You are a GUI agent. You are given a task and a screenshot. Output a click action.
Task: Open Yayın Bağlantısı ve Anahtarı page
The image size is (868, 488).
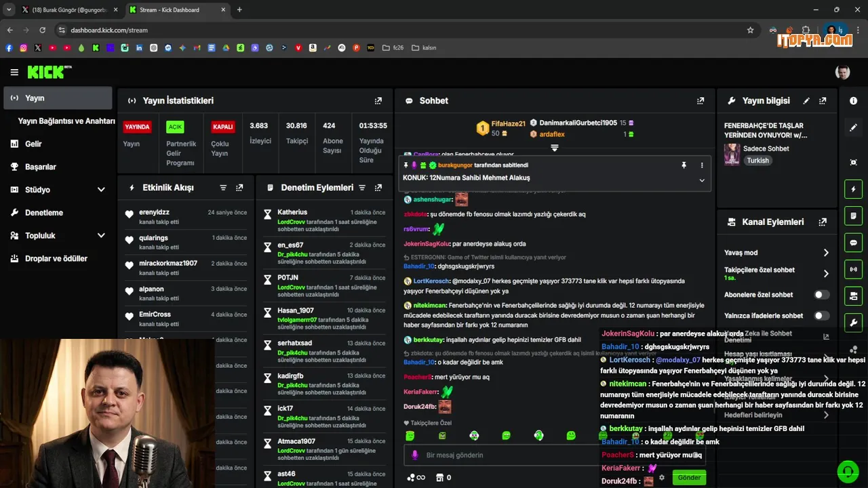point(66,121)
